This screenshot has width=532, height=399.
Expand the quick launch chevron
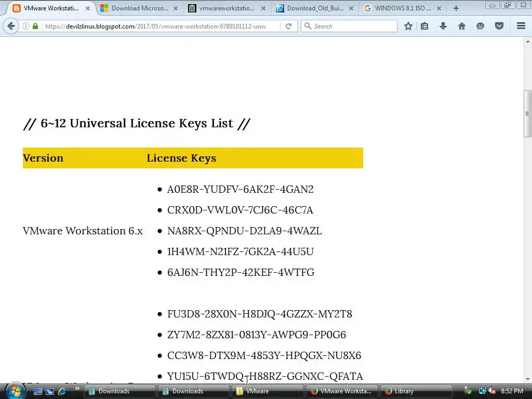77,389
